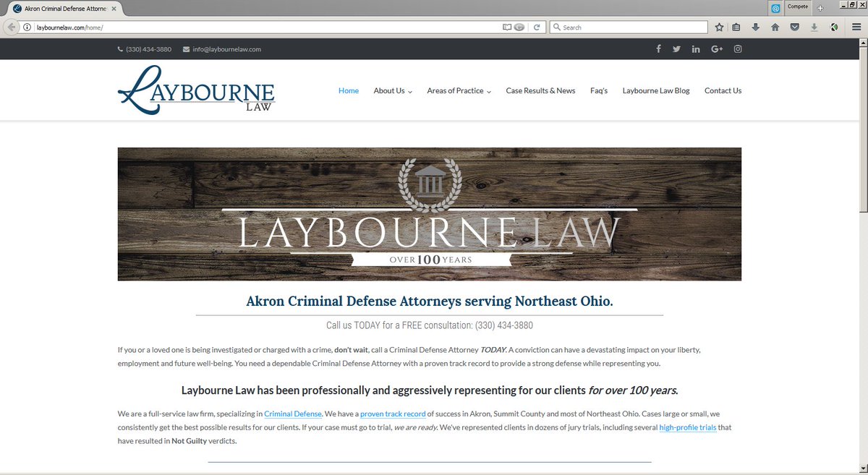
Task: Open the Home menu item
Action: (349, 91)
